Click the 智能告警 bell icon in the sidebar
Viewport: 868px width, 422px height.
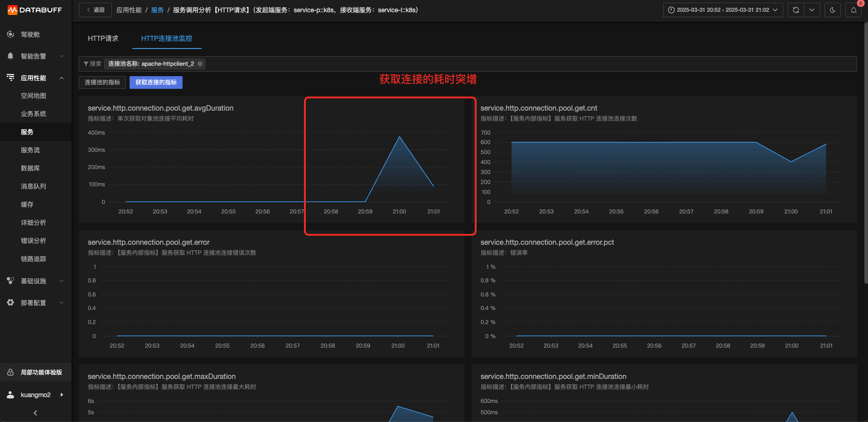coord(10,56)
